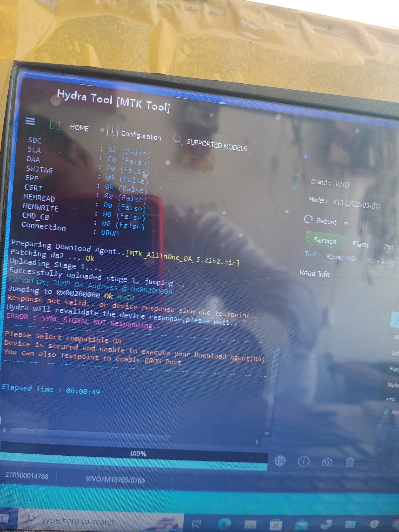Open the Configuration sliders icon
The image size is (399, 532).
coord(113,131)
